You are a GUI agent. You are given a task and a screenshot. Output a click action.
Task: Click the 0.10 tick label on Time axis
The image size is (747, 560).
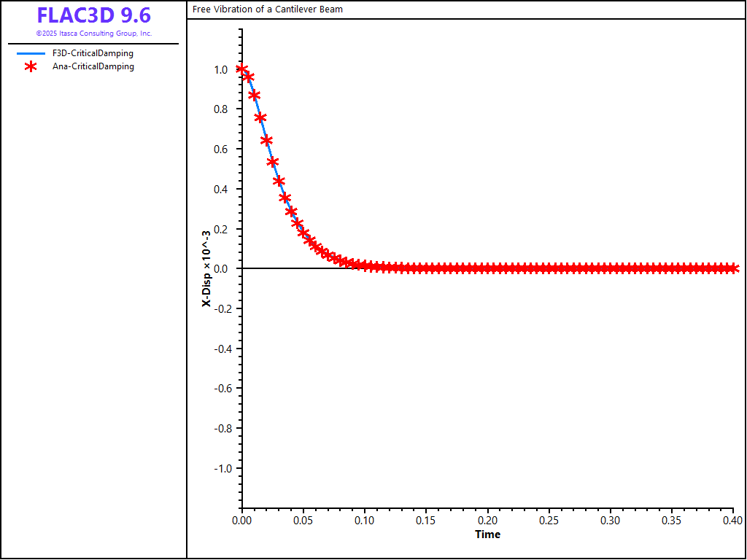[365, 521]
